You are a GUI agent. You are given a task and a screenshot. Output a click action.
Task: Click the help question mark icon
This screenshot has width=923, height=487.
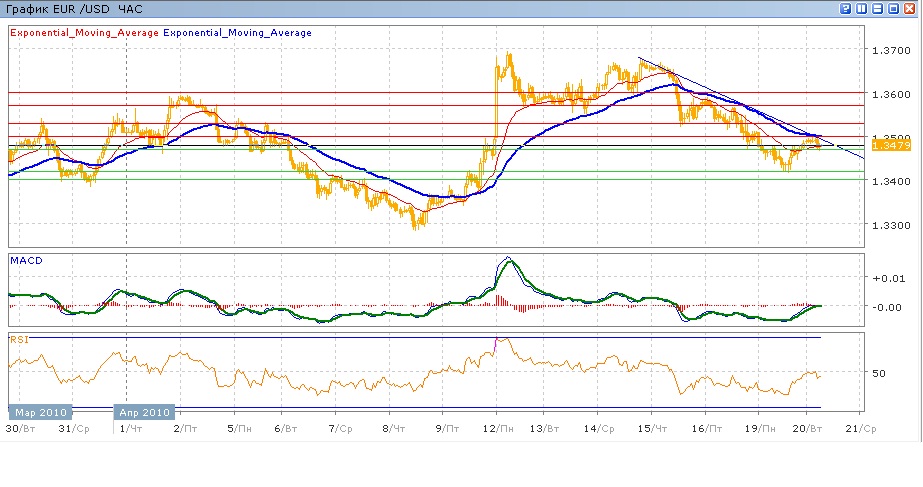tap(846, 8)
